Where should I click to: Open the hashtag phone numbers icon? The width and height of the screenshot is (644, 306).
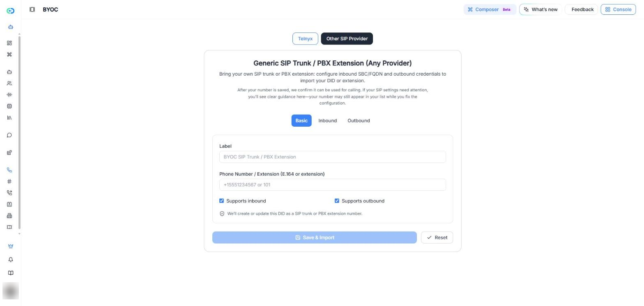(x=9, y=181)
